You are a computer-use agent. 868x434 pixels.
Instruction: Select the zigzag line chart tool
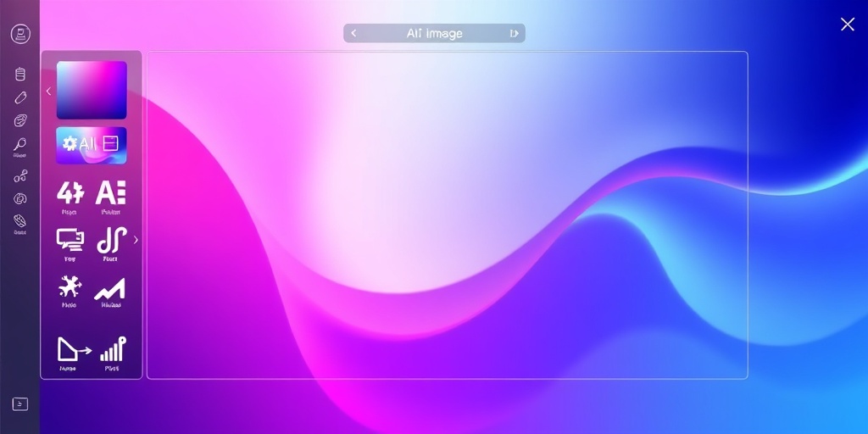pos(110,288)
